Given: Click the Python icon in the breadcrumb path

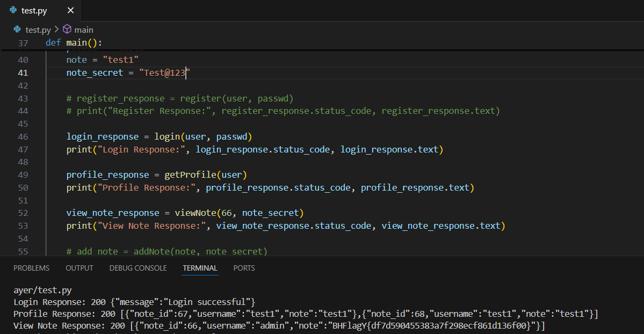Looking at the screenshot, I should pos(17,30).
